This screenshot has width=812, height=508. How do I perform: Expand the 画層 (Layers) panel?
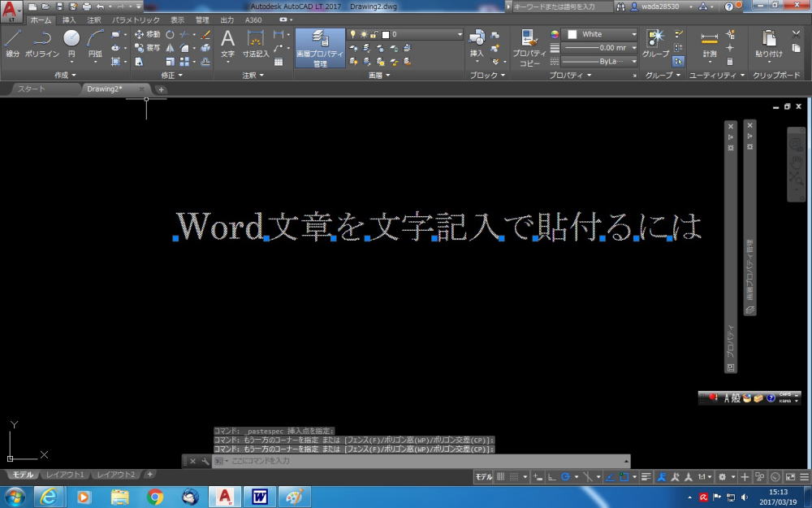click(x=379, y=75)
